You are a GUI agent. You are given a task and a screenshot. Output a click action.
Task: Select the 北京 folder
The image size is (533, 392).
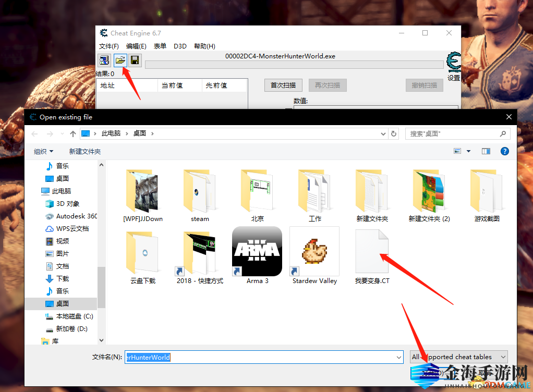point(257,195)
